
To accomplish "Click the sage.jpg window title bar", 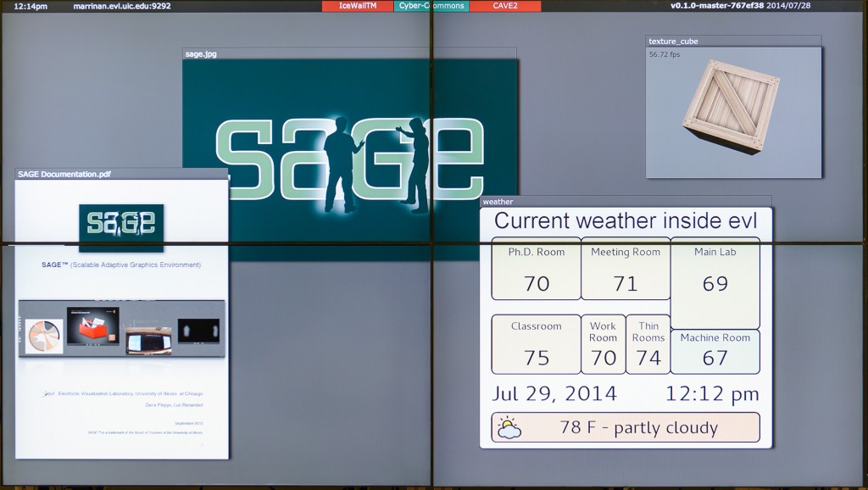I will point(349,53).
